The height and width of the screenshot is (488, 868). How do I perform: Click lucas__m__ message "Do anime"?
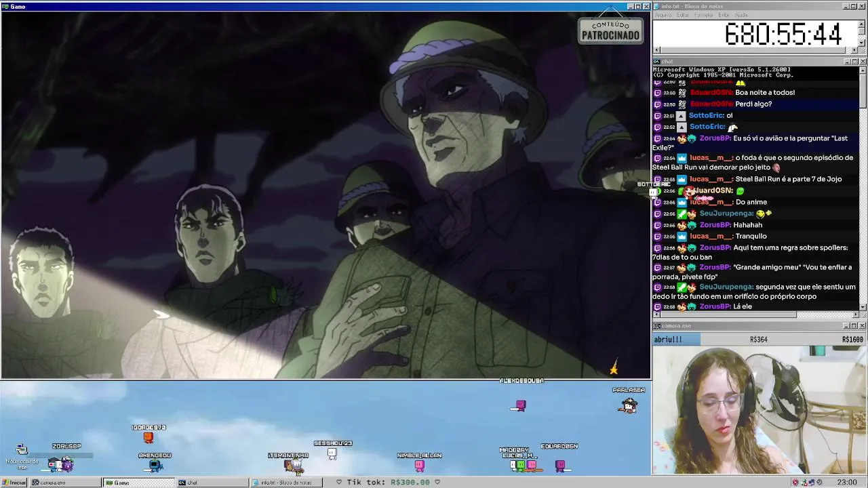tap(751, 202)
